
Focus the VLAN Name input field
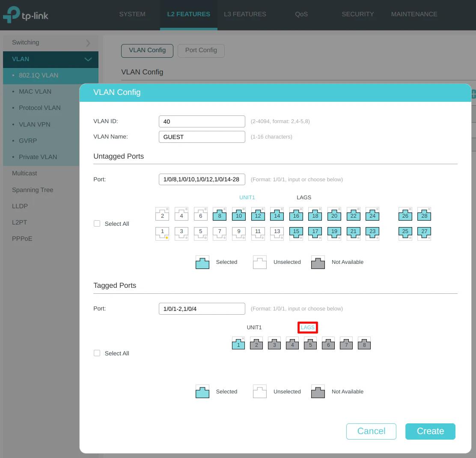click(202, 137)
